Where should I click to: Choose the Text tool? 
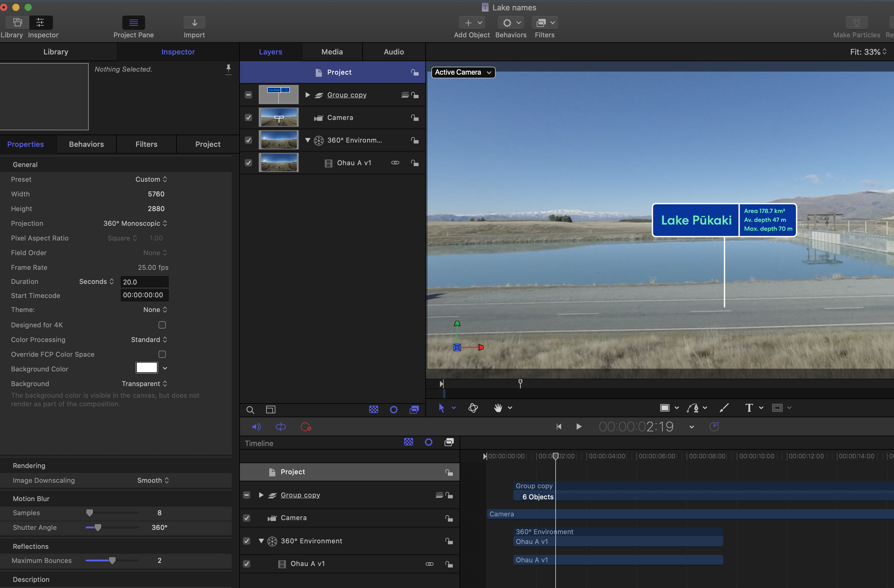(749, 408)
